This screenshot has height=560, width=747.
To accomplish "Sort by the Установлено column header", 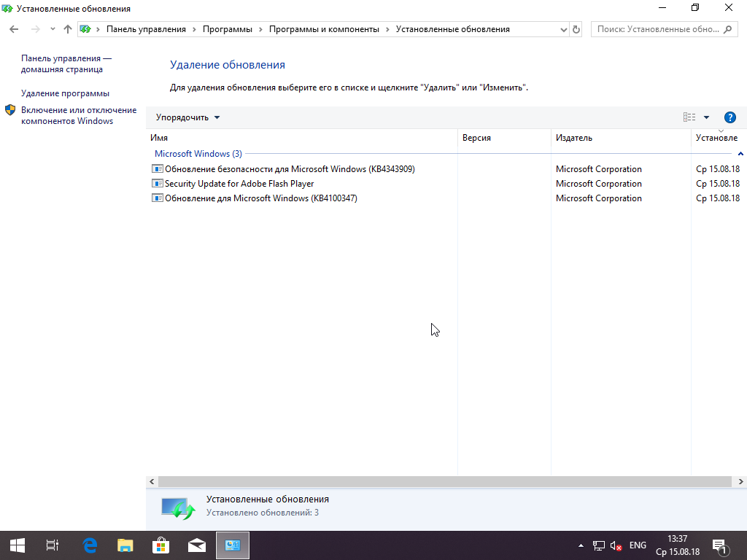I will point(719,138).
